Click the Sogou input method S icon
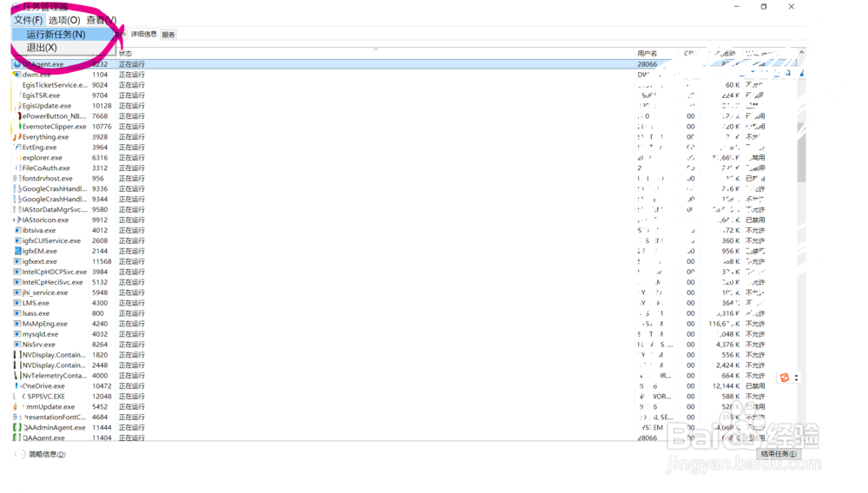Screen dimensions: 868x493 coord(785,378)
